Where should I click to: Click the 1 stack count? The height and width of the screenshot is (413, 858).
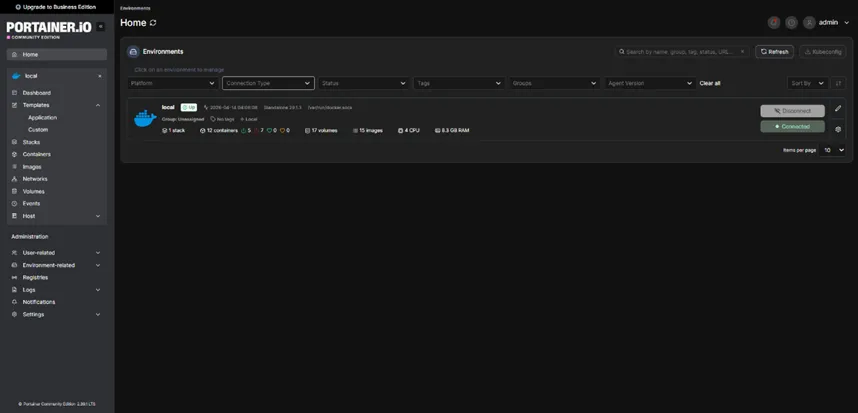point(173,131)
